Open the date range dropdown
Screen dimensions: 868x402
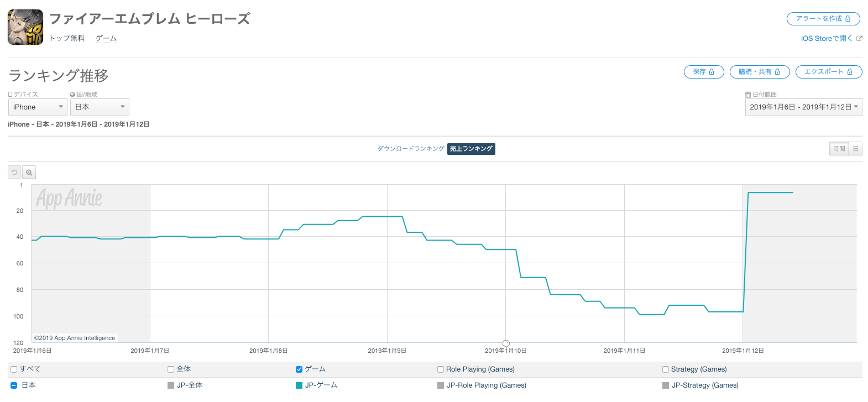pyautogui.click(x=804, y=107)
